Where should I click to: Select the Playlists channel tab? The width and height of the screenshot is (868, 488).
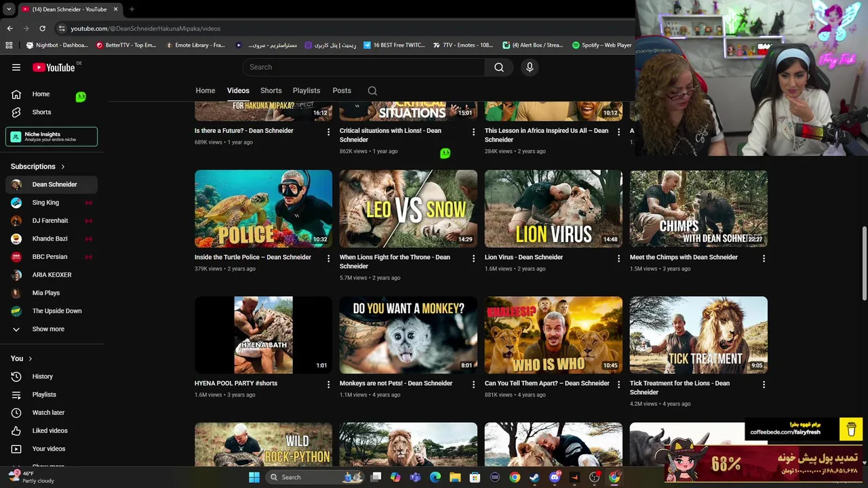click(307, 91)
